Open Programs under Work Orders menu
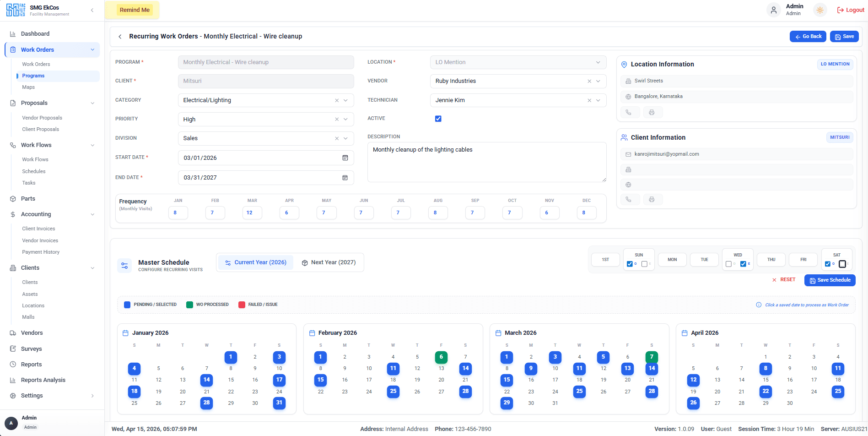 [x=33, y=76]
